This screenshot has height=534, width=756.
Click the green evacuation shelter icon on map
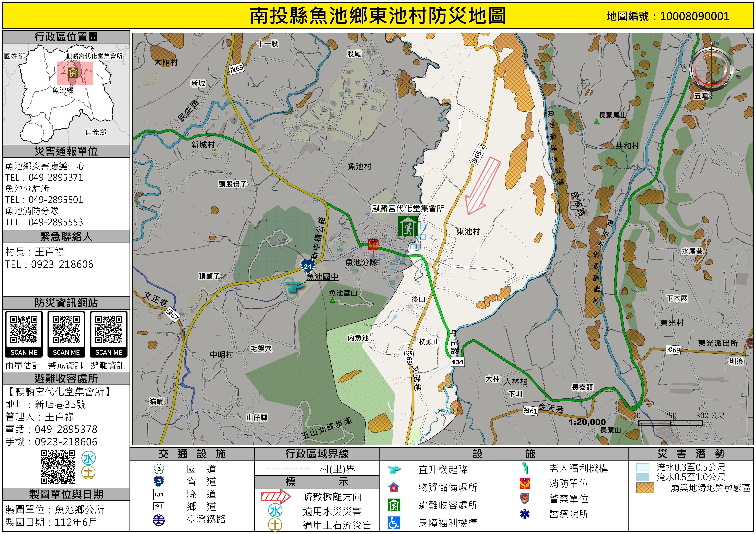[408, 226]
